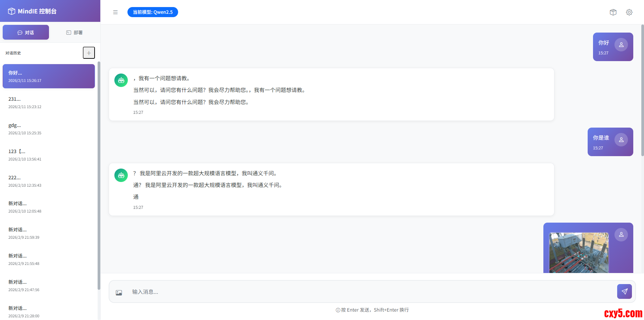Click the send message paper plane button
This screenshot has width=644, height=320.
(x=624, y=291)
